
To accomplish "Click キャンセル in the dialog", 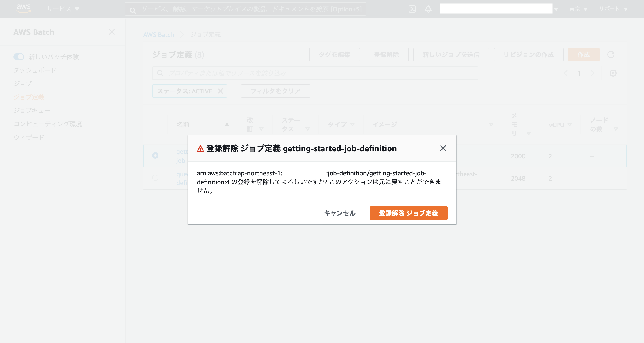I will (339, 213).
